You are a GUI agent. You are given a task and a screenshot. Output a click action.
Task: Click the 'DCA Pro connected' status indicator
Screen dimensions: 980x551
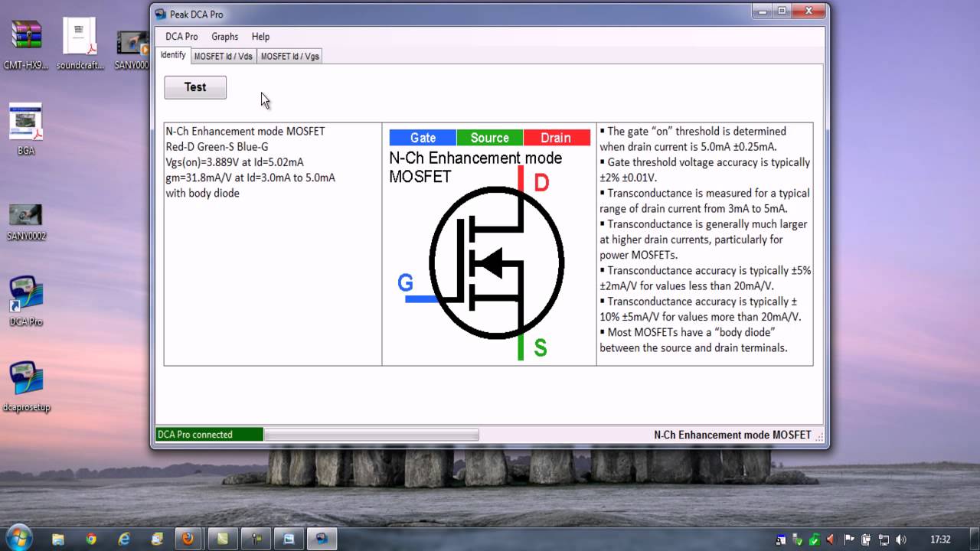(209, 435)
